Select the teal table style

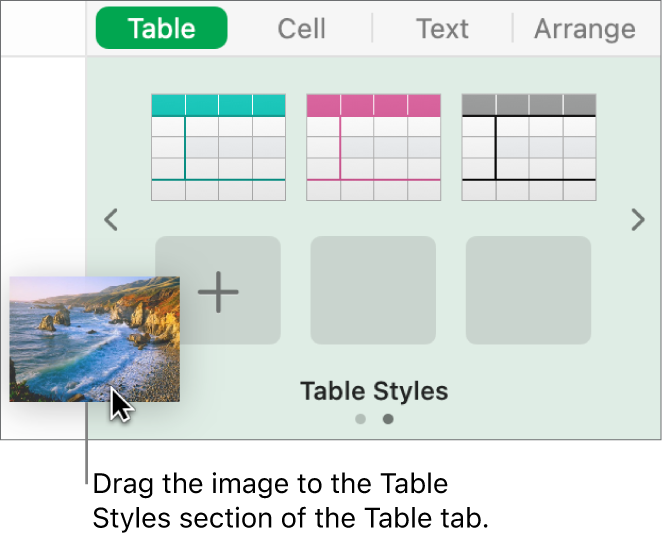218,147
